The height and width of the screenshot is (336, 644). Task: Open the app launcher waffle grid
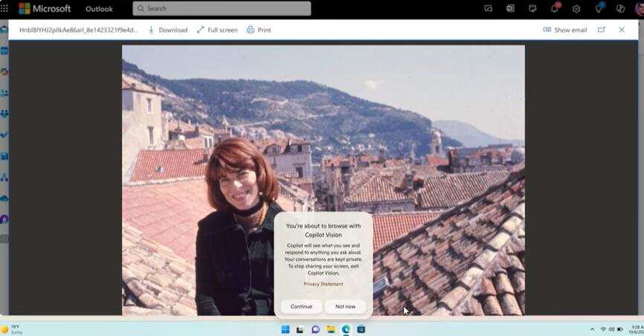coord(4,9)
